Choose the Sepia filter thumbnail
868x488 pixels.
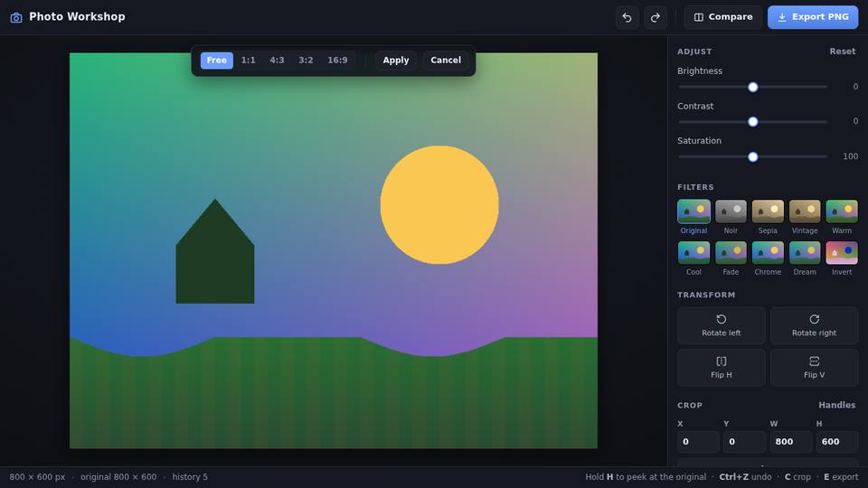(x=768, y=211)
